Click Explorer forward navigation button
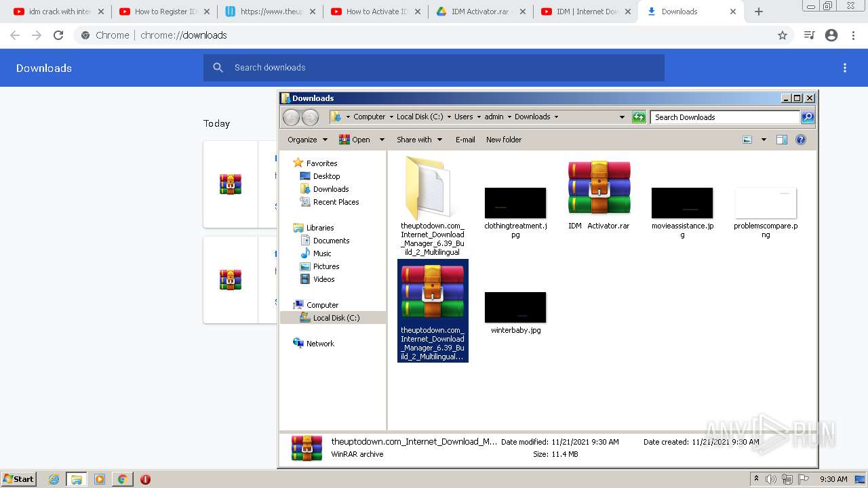868x488 pixels. click(310, 117)
